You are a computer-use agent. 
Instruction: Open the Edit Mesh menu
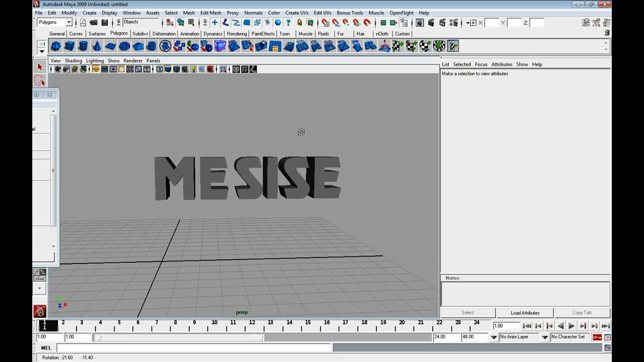(x=210, y=13)
